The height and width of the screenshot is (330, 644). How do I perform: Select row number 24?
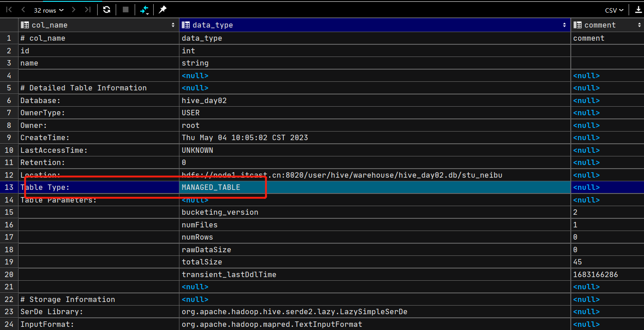(x=9, y=324)
